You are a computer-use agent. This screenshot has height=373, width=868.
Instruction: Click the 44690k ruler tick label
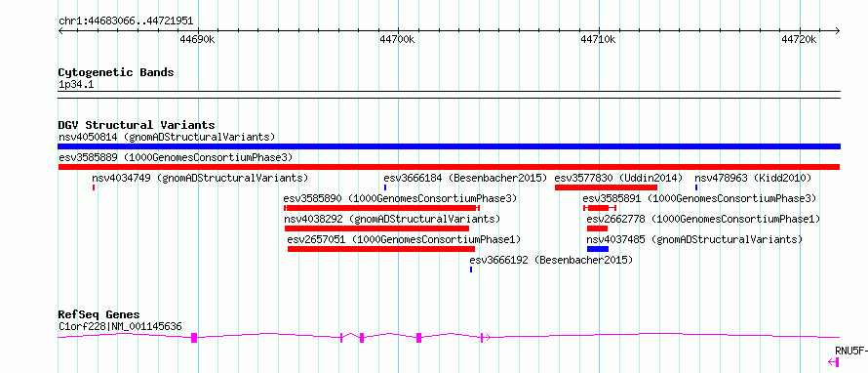(198, 39)
